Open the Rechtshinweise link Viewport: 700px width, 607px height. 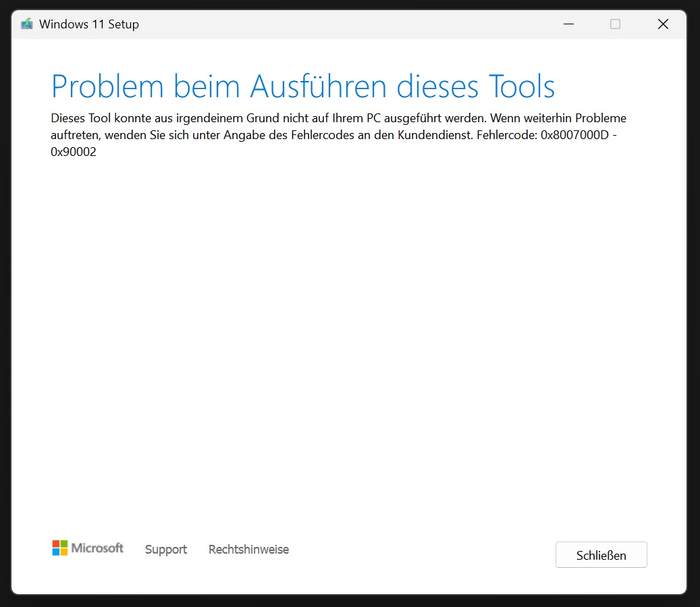[248, 550]
